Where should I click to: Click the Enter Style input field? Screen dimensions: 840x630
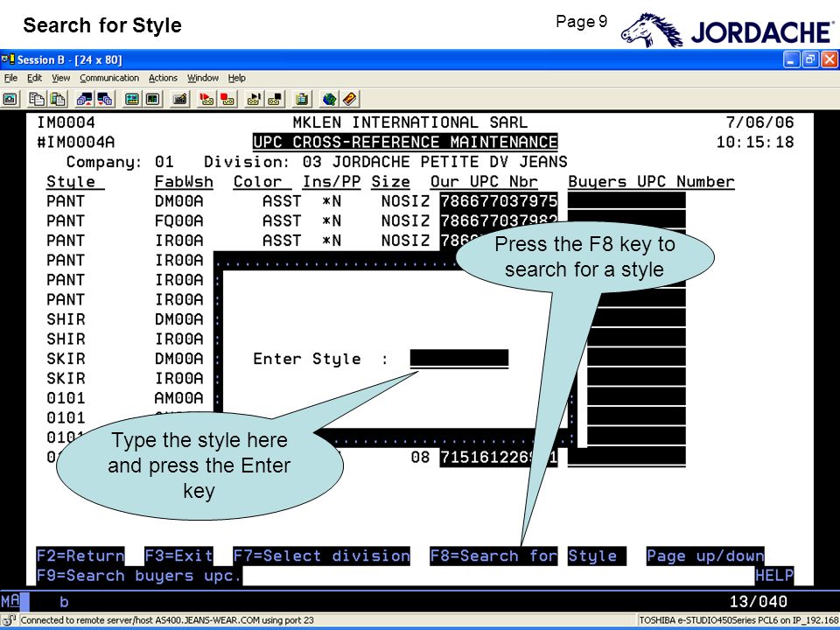coord(459,359)
